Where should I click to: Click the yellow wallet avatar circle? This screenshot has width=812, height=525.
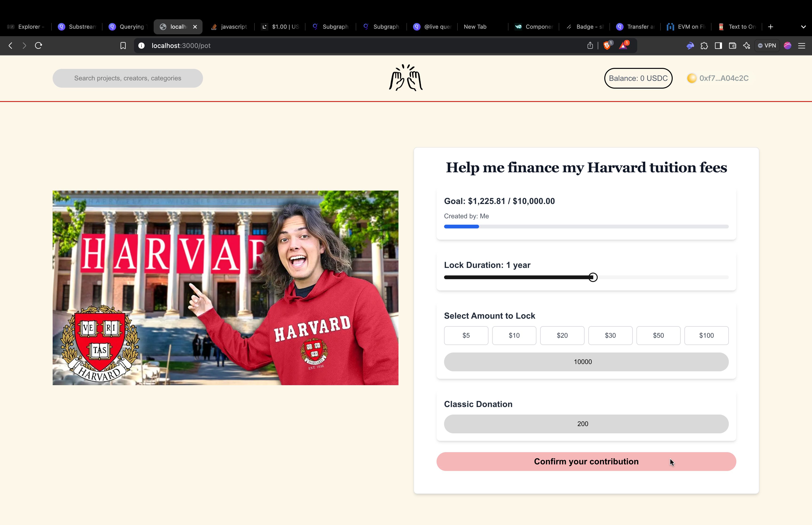click(x=692, y=78)
